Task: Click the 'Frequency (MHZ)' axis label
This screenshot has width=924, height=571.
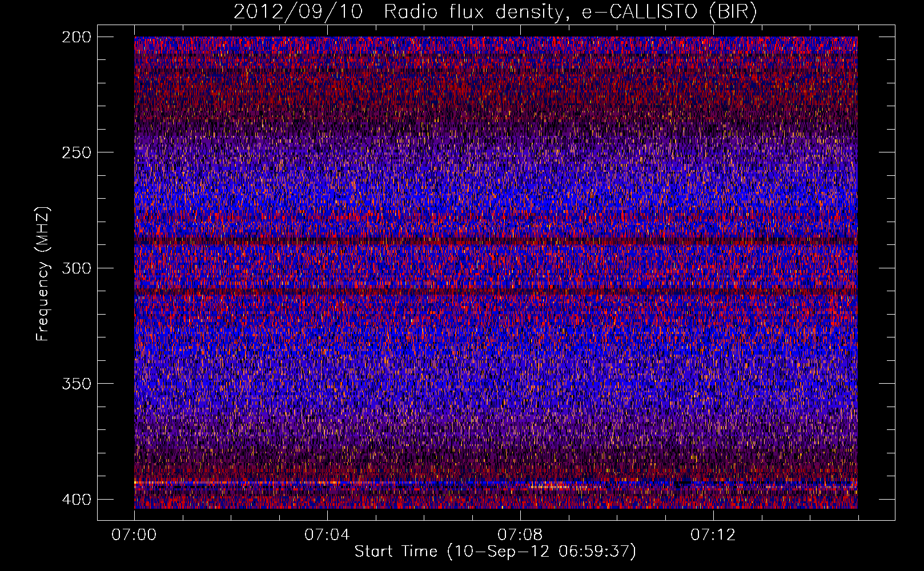Action: [x=43, y=274]
